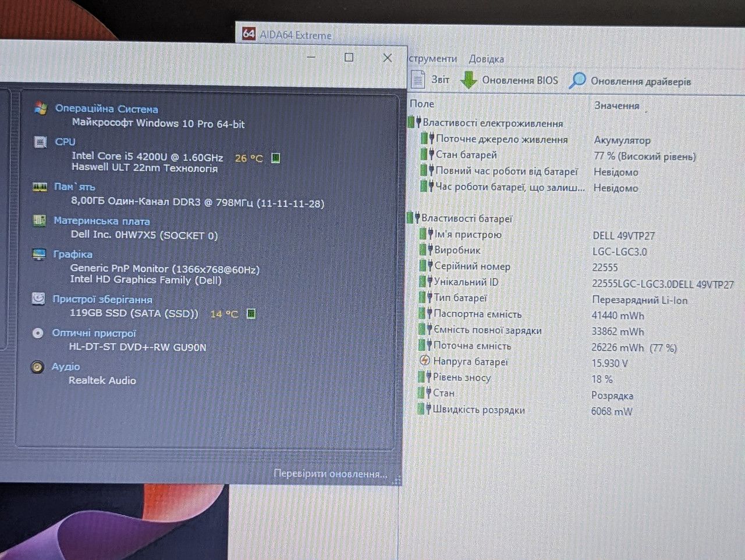Click the Перевірити оновлення link

click(x=330, y=474)
